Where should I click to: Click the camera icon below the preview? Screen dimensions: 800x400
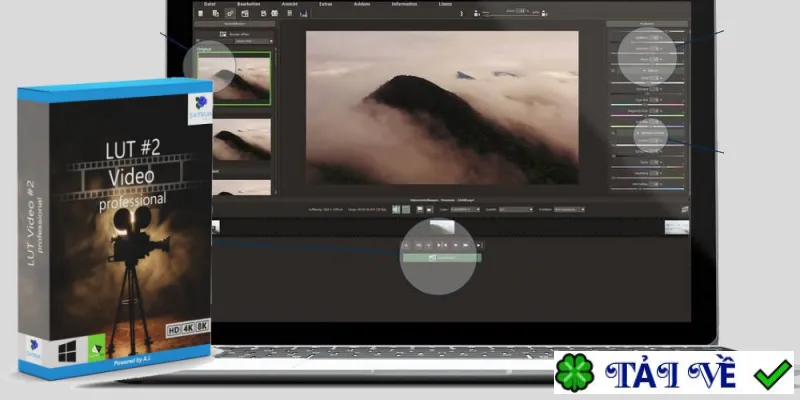[429, 209]
